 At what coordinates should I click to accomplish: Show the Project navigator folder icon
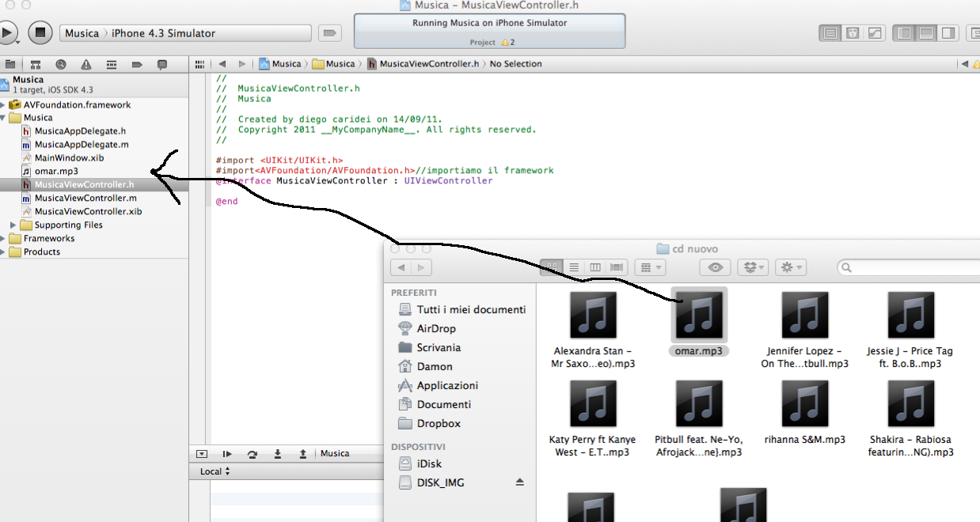pyautogui.click(x=10, y=64)
